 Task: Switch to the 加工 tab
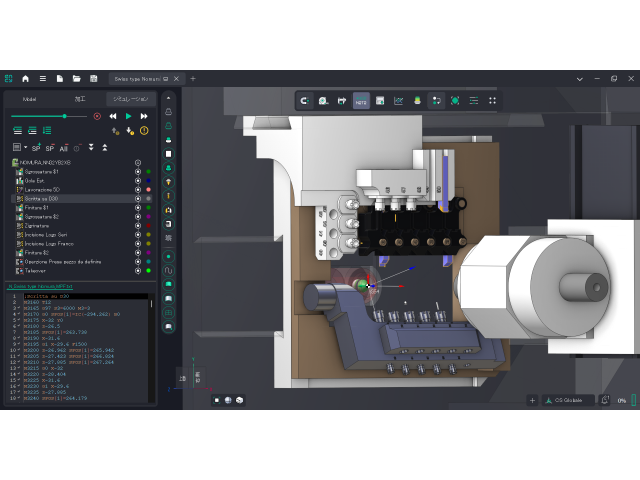click(80, 100)
